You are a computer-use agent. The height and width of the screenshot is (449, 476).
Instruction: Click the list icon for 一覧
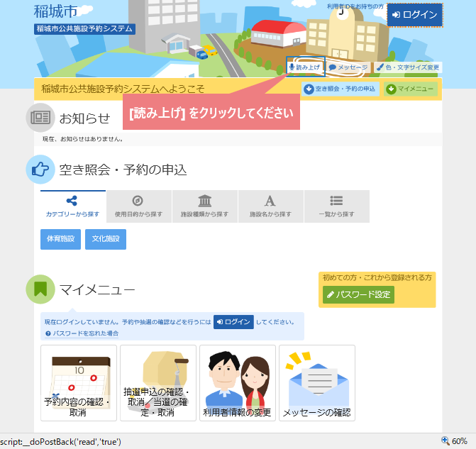point(336,201)
